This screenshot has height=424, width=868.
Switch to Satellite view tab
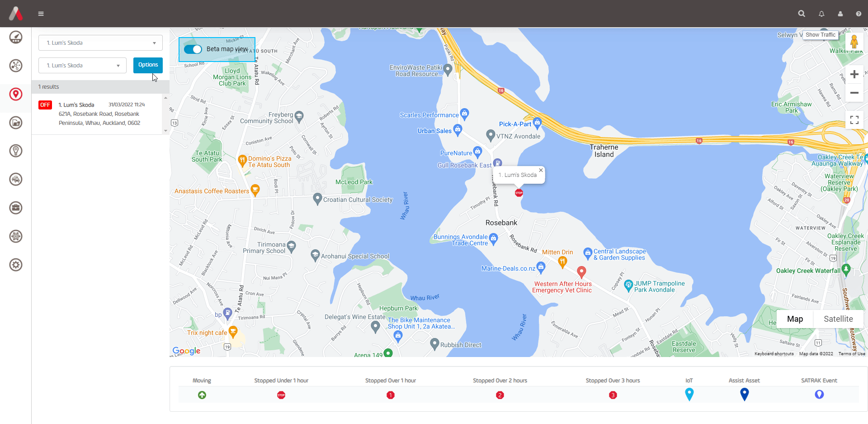[838, 319]
